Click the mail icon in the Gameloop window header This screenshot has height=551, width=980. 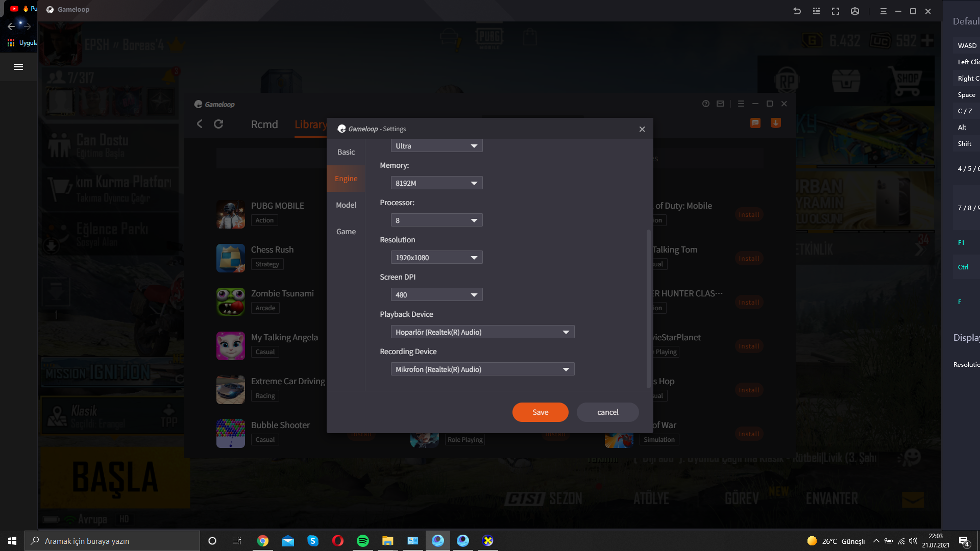(720, 104)
